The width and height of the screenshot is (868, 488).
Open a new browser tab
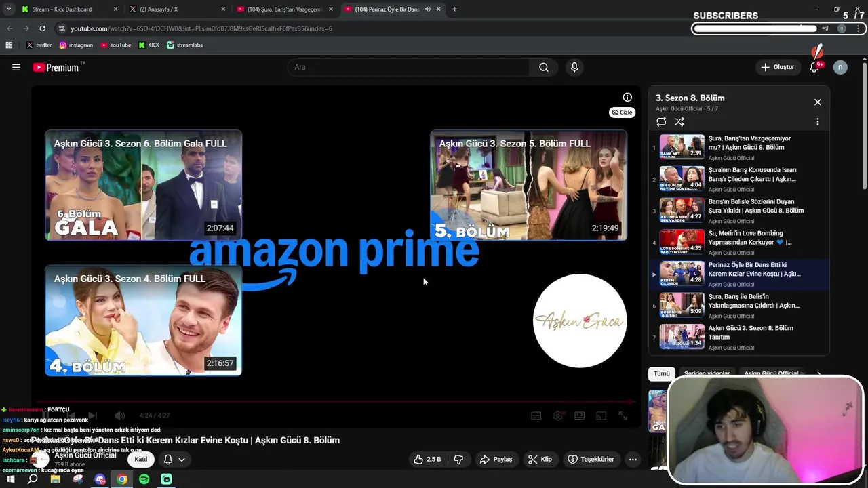point(454,9)
